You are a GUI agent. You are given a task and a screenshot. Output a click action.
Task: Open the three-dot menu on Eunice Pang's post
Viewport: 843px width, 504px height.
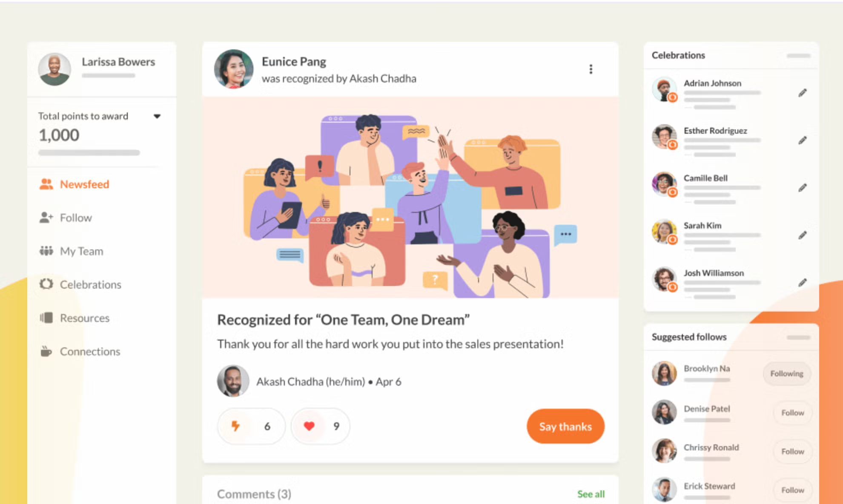[591, 69]
